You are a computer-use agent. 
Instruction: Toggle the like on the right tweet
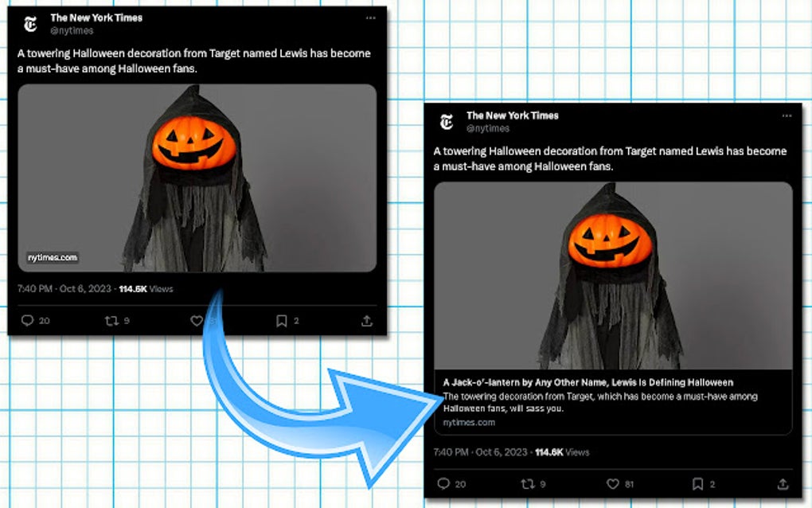613,483
